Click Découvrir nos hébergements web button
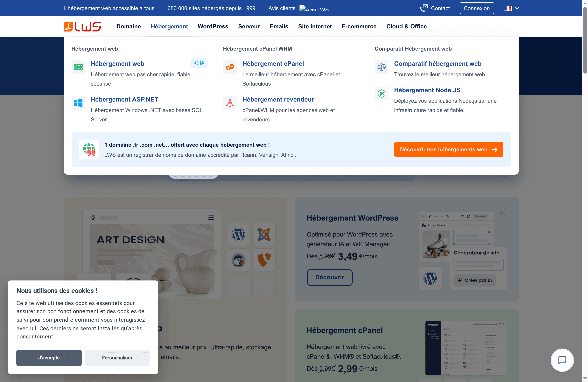The width and height of the screenshot is (588, 382). pyautogui.click(x=448, y=149)
